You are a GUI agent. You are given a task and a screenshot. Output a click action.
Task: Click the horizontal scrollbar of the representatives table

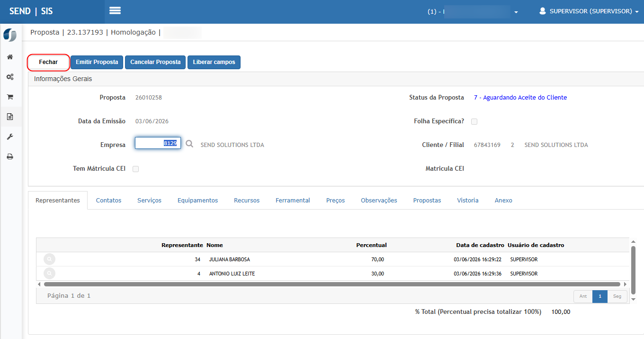pos(332,284)
